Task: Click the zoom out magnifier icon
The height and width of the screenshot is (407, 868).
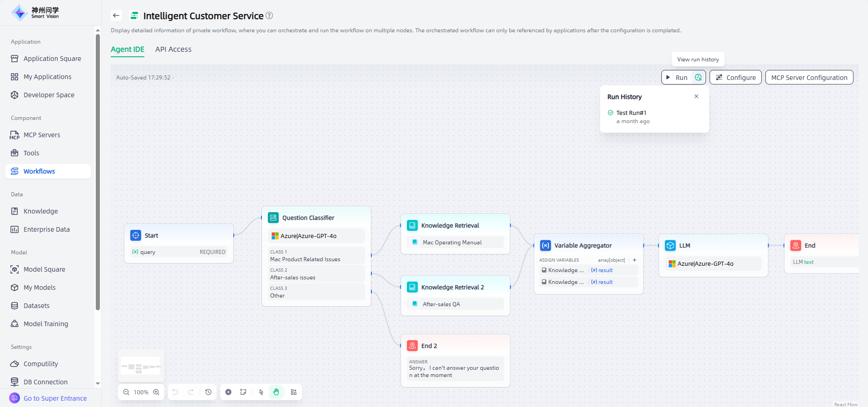Action: [x=126, y=392]
